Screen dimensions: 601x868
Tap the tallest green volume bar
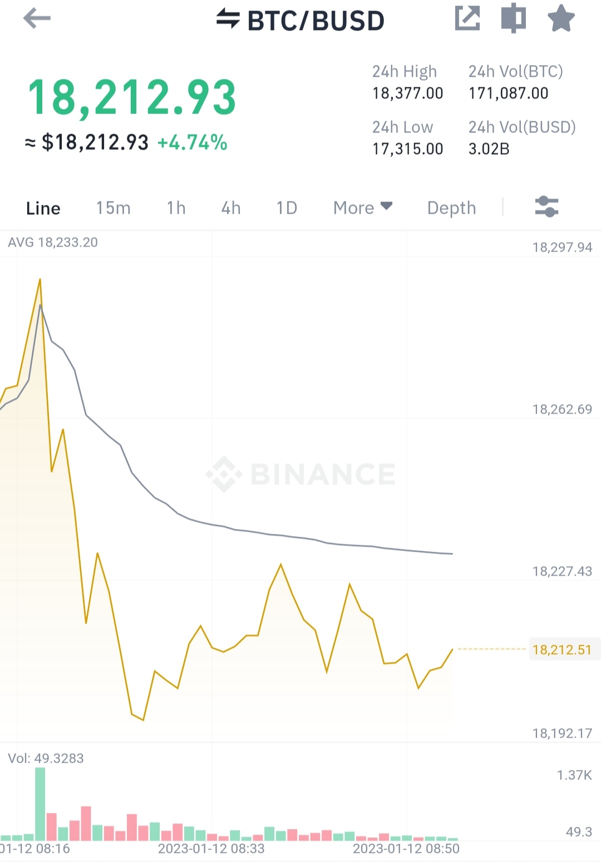(x=40, y=804)
